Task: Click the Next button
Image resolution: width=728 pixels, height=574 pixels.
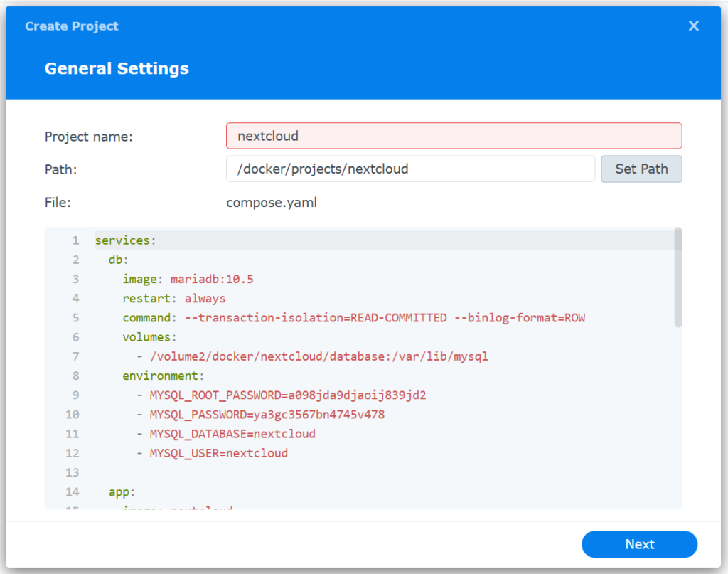Action: 639,544
